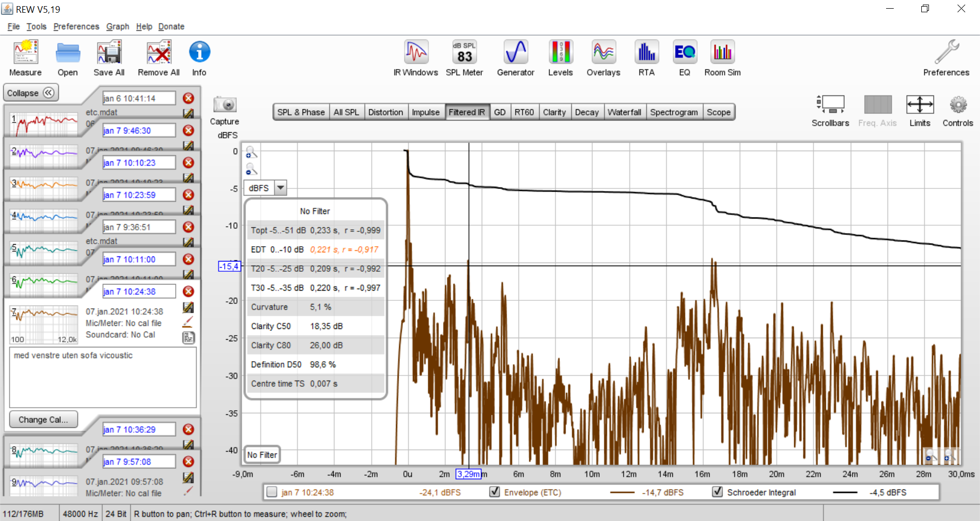Screen dimensions: 980x521
Task: Switch to Spectrogram tab
Action: coord(674,112)
